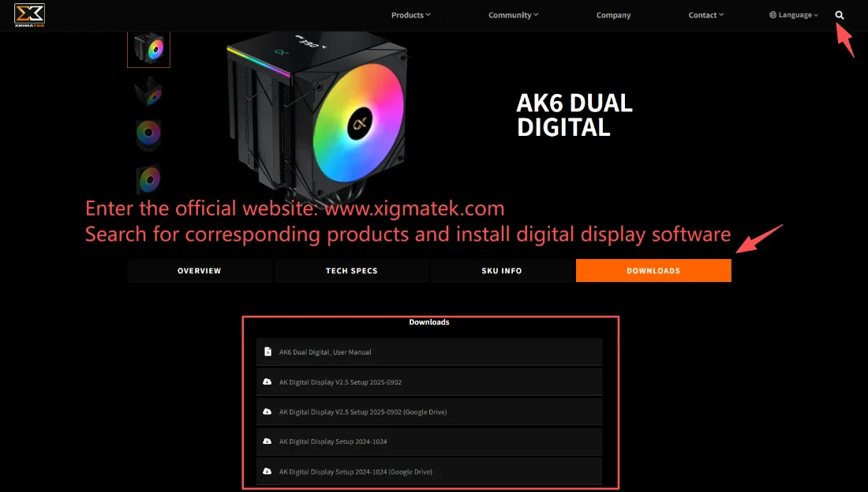Click cloud icon for Setup 2024-1024
The height and width of the screenshot is (492, 868).
tap(267, 441)
